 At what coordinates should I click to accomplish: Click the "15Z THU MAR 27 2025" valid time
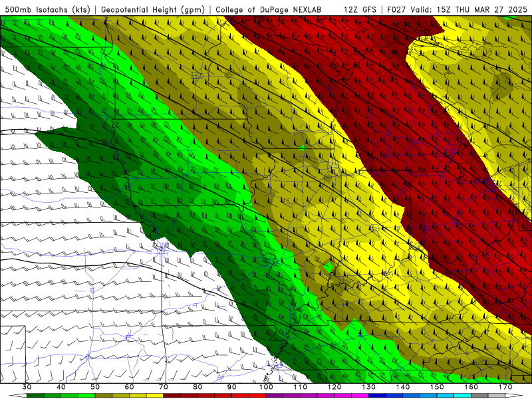pyautogui.click(x=481, y=10)
